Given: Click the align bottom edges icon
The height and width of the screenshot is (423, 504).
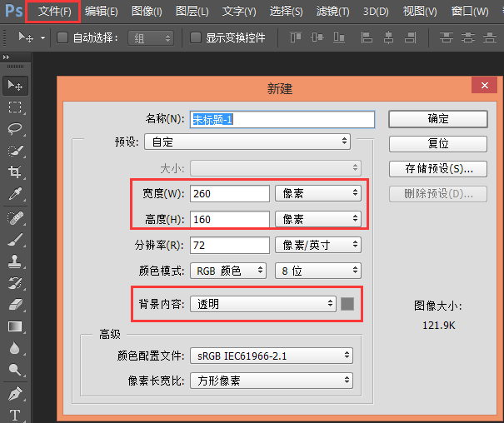Looking at the screenshot, I should pos(339,37).
